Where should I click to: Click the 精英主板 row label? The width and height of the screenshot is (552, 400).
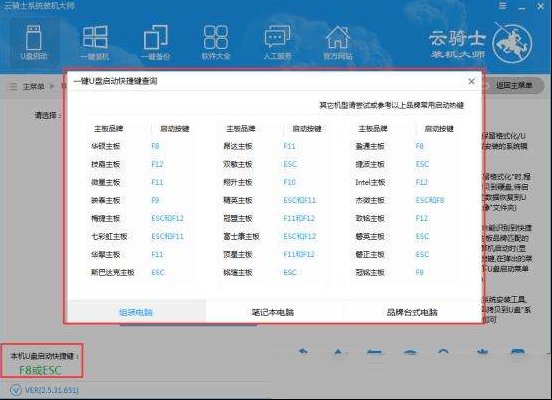[x=238, y=200]
